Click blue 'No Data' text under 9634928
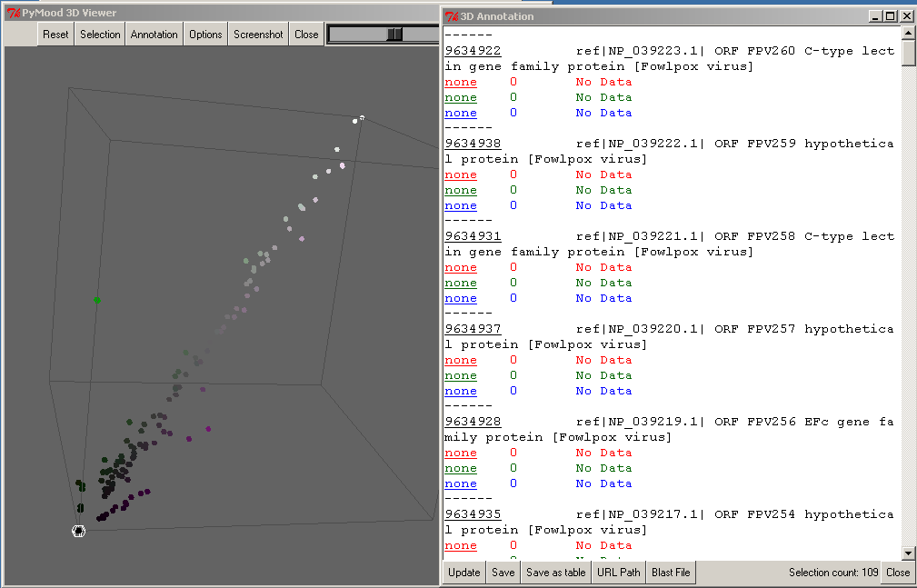 (x=603, y=483)
